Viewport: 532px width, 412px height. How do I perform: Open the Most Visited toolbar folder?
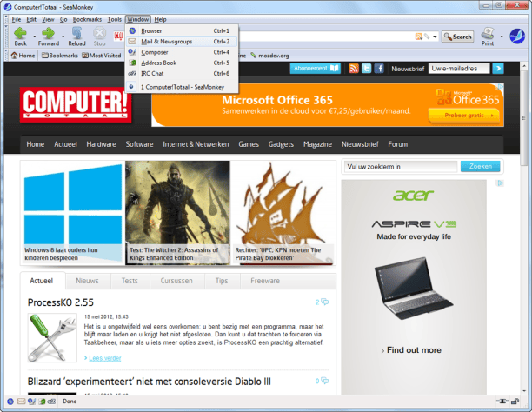coord(101,56)
